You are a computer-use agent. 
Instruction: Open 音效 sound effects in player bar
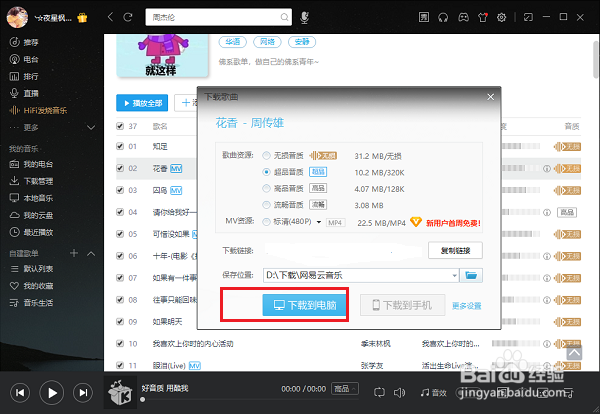click(434, 393)
